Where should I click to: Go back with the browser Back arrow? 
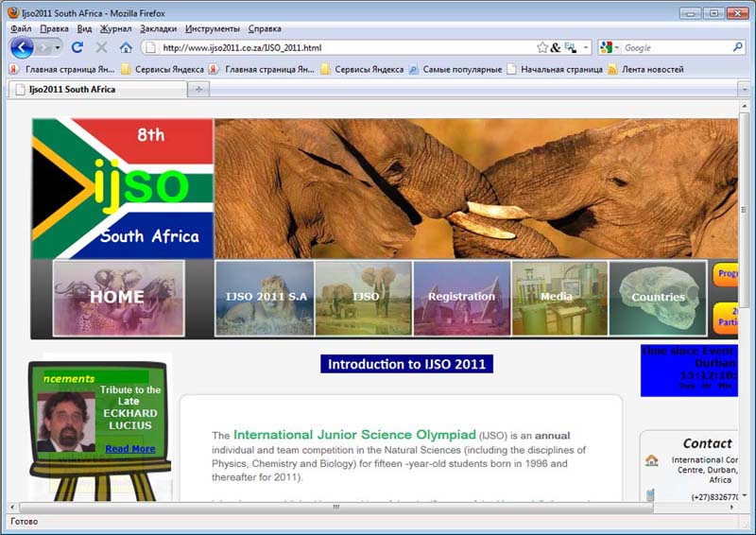click(x=22, y=47)
